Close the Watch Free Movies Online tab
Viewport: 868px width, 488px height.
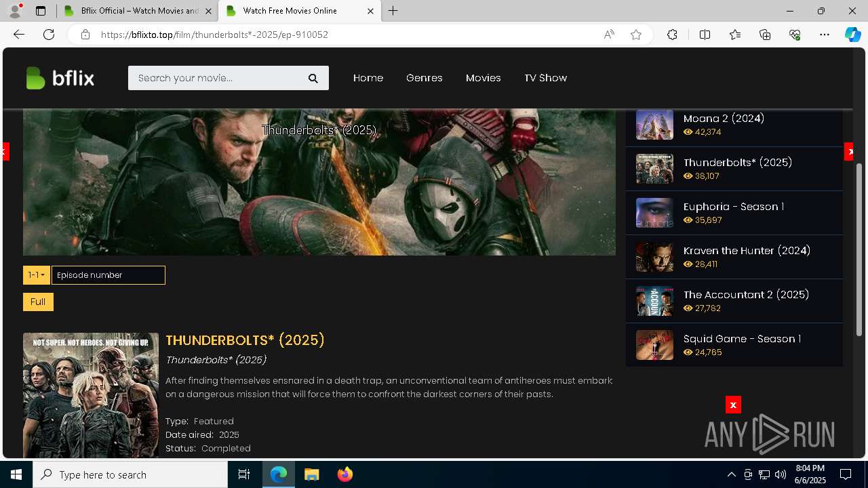point(370,11)
